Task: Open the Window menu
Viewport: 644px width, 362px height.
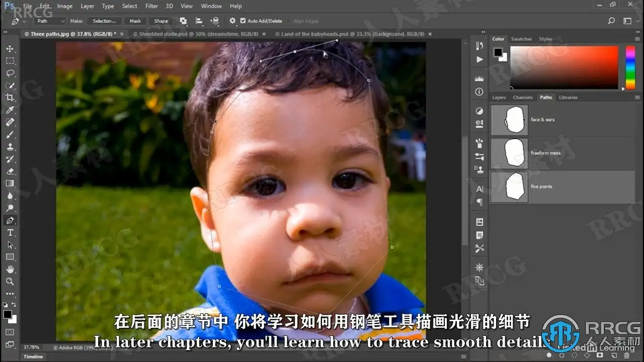Action: point(211,6)
